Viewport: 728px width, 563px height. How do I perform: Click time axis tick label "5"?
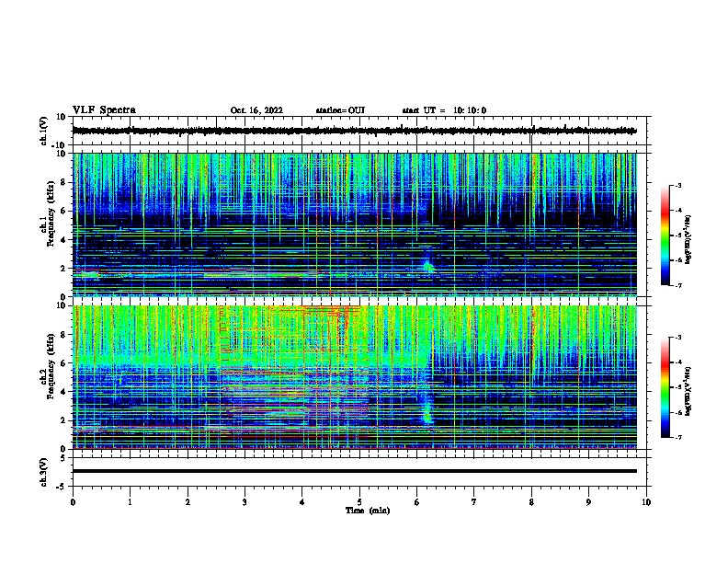(x=359, y=502)
